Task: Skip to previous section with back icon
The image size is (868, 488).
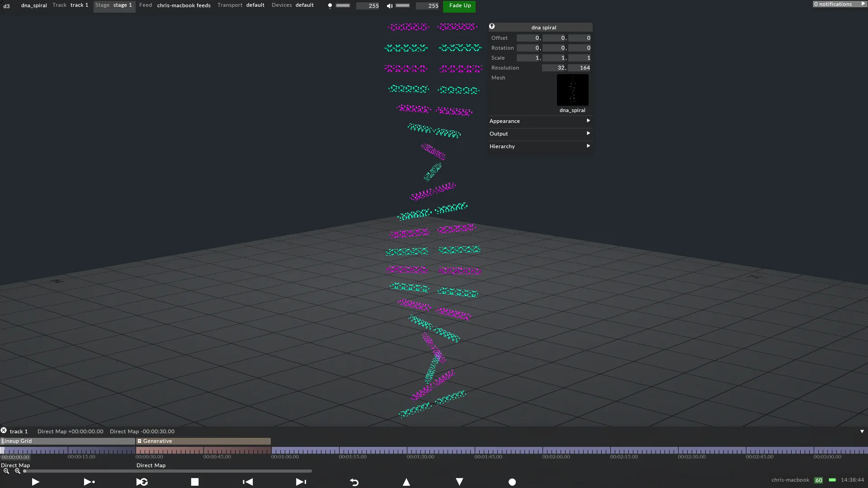Action: click(248, 482)
